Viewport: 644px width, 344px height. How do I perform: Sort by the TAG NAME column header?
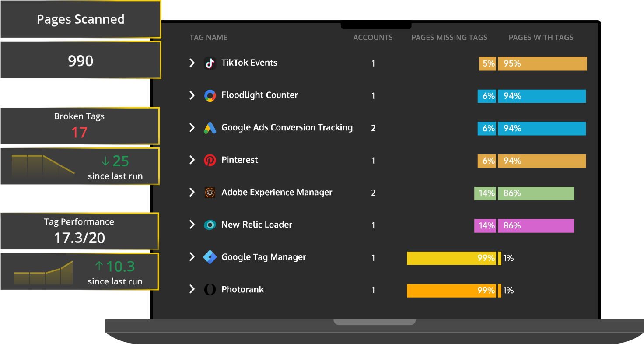208,38
